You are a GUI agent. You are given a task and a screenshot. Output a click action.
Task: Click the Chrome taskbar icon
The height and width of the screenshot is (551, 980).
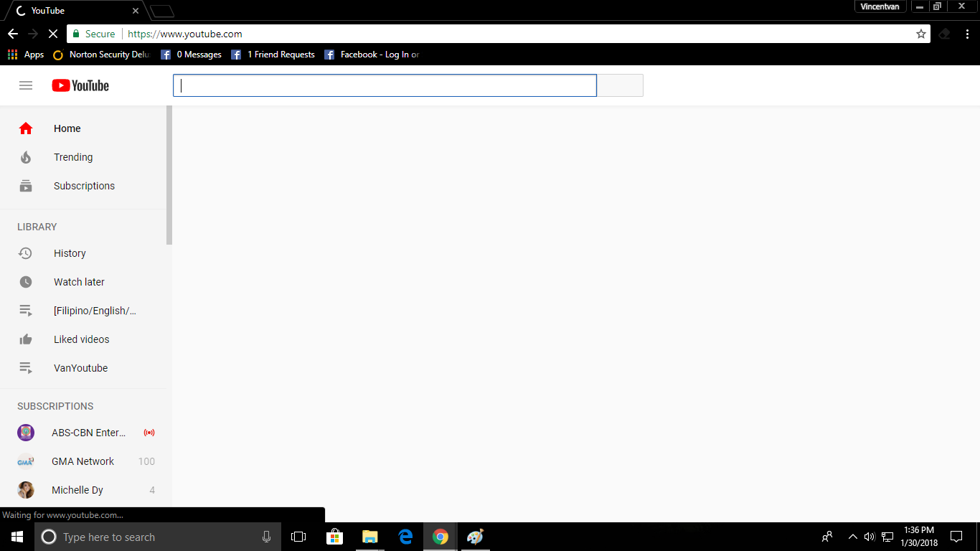[440, 537]
